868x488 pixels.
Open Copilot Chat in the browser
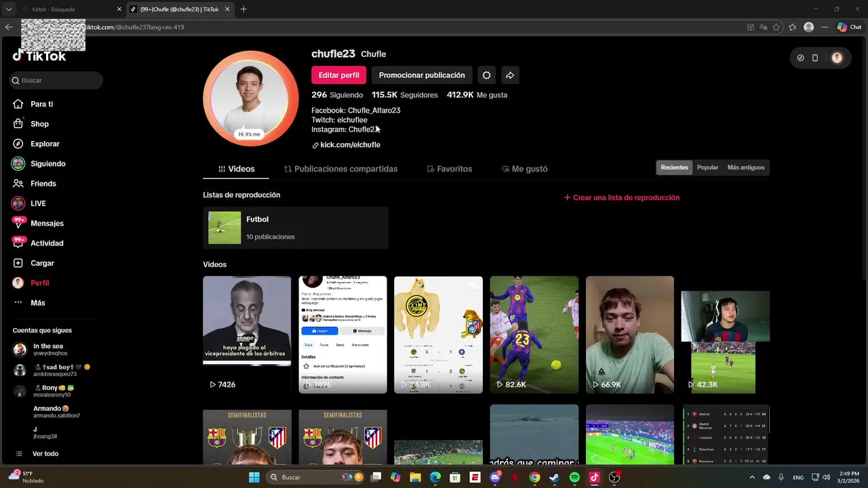[849, 27]
